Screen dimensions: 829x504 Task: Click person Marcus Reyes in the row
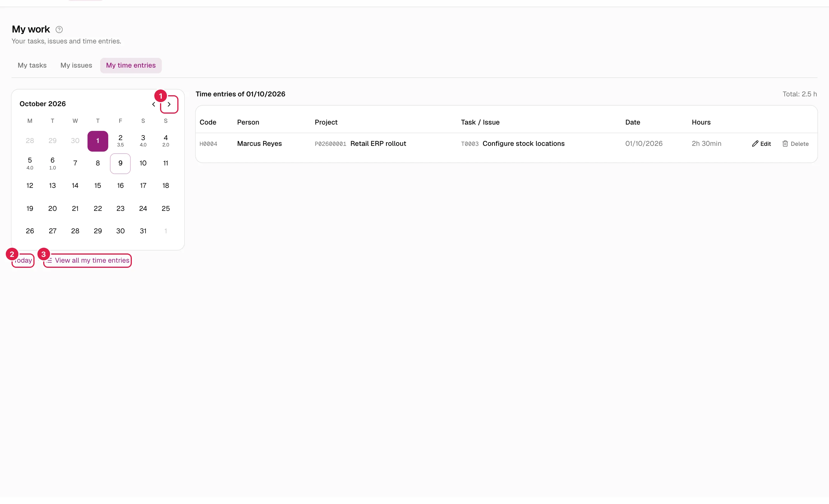point(259,144)
